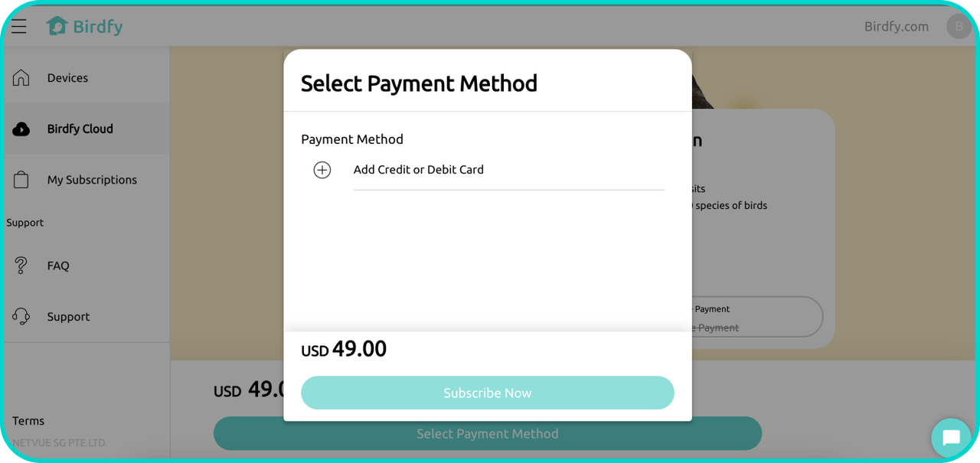980x463 pixels.
Task: Click the FAQ question mark icon
Action: tap(21, 266)
